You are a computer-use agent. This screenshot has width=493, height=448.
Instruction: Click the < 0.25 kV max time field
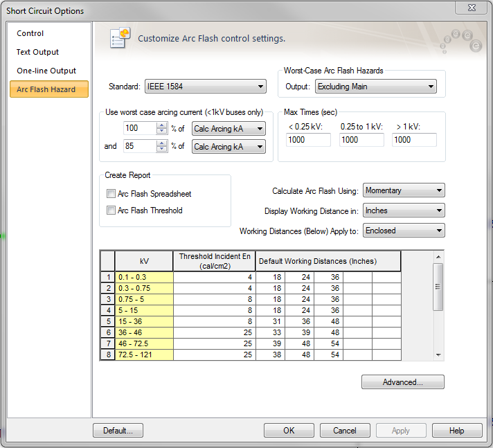pos(308,140)
